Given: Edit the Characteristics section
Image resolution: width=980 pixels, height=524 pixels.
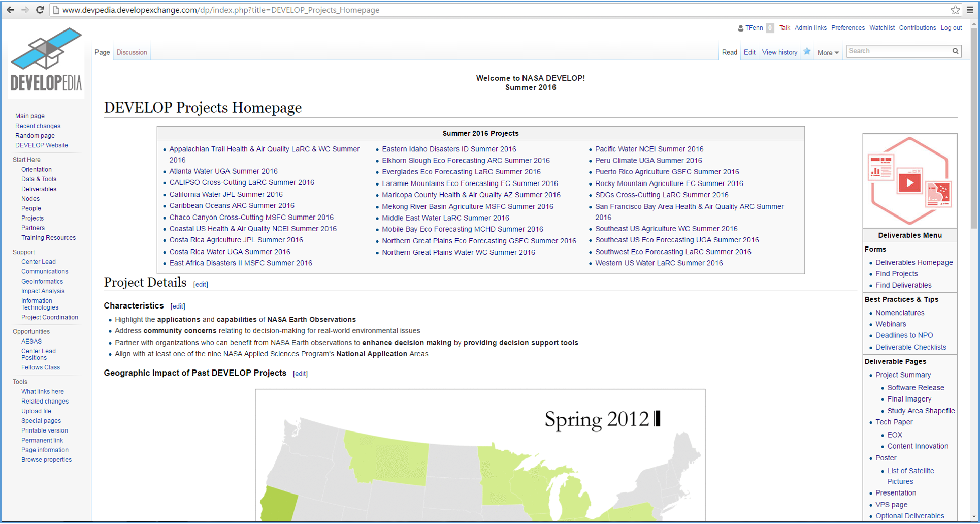Looking at the screenshot, I should pyautogui.click(x=178, y=306).
